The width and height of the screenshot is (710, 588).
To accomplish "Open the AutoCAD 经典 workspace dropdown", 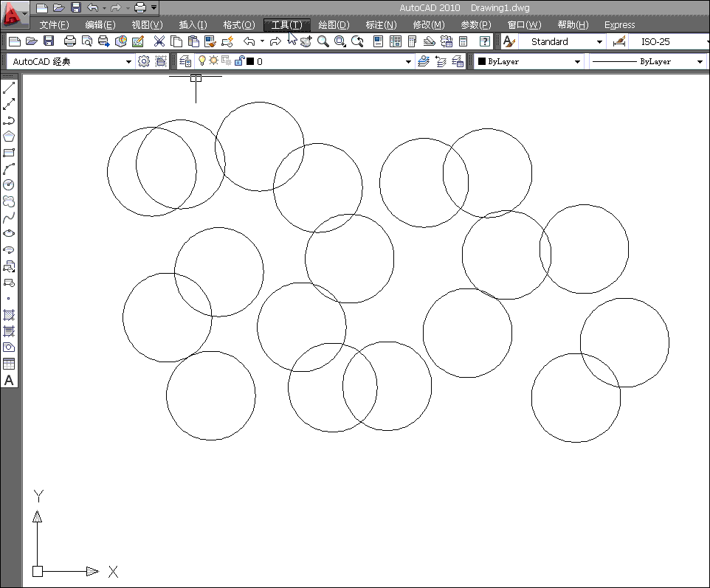I will click(128, 61).
